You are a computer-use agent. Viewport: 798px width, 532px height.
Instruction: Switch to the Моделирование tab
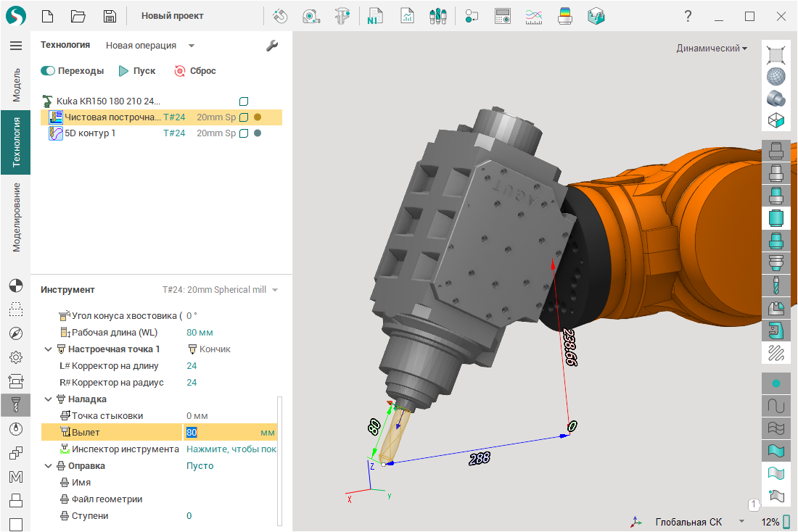click(15, 216)
